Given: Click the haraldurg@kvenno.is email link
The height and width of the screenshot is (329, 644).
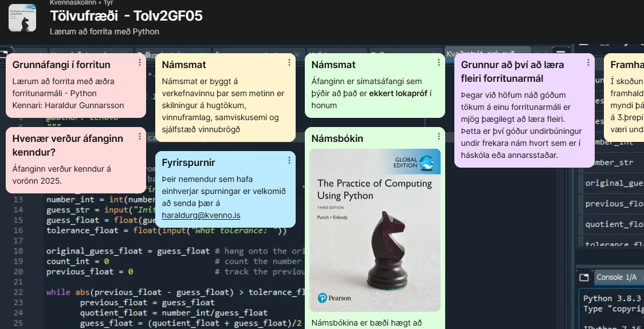Looking at the screenshot, I should tap(201, 215).
